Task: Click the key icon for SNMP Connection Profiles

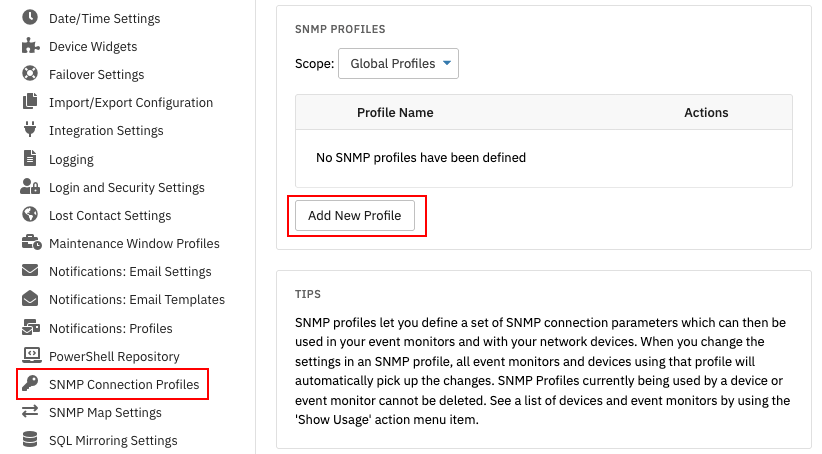Action: click(x=30, y=384)
